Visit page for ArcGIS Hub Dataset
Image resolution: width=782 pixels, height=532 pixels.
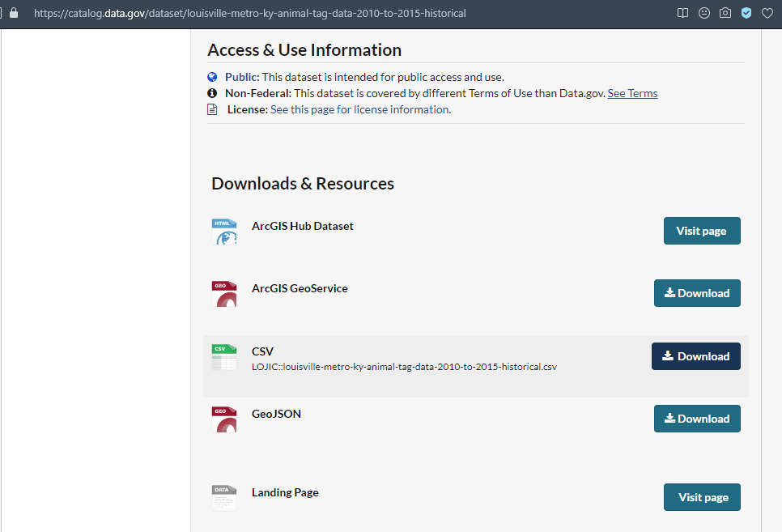pos(701,231)
